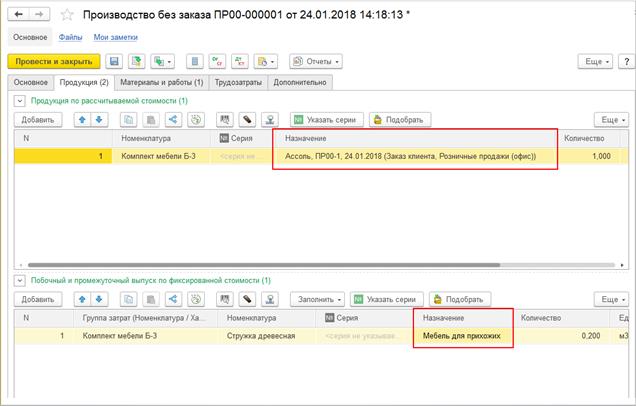Click the Количество column header in the lower table

(x=561, y=318)
